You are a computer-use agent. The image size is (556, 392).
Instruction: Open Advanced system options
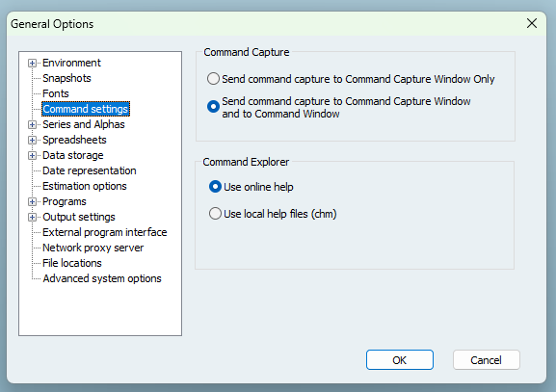[102, 278]
